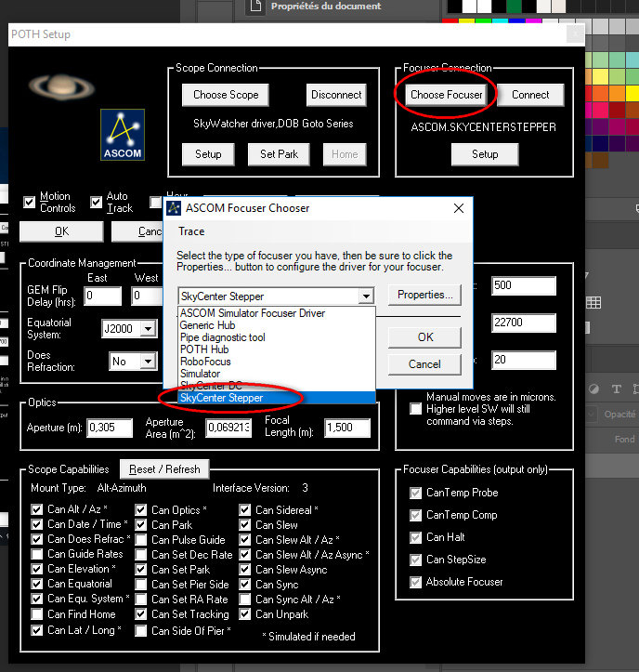Open the Equatorial System J2000 dropdown
Screen dimensions: 639x672
pos(149,329)
